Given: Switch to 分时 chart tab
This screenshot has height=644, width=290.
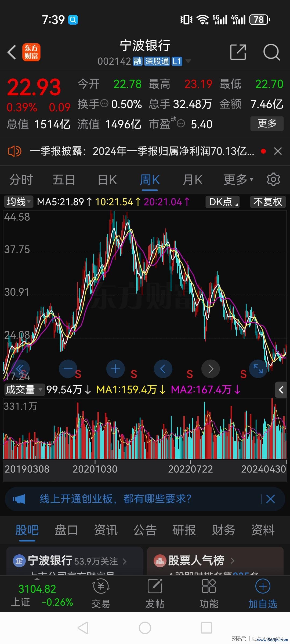Looking at the screenshot, I should (21, 180).
